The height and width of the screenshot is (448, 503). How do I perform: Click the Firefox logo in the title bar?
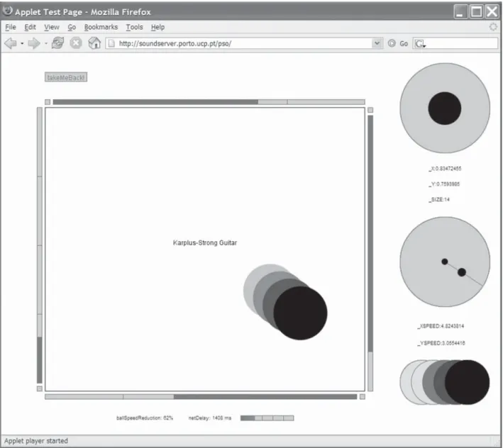pyautogui.click(x=7, y=11)
